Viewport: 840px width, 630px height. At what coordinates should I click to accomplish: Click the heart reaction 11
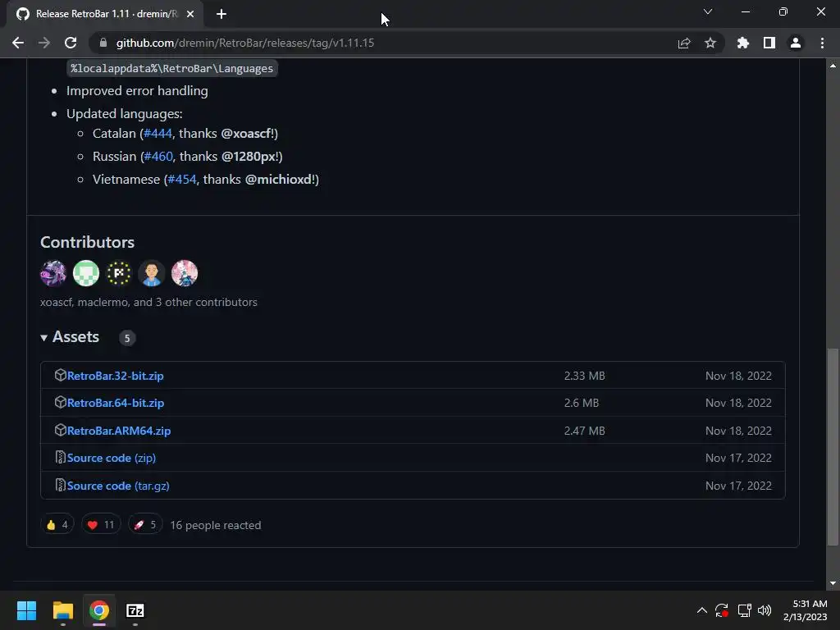pos(101,524)
